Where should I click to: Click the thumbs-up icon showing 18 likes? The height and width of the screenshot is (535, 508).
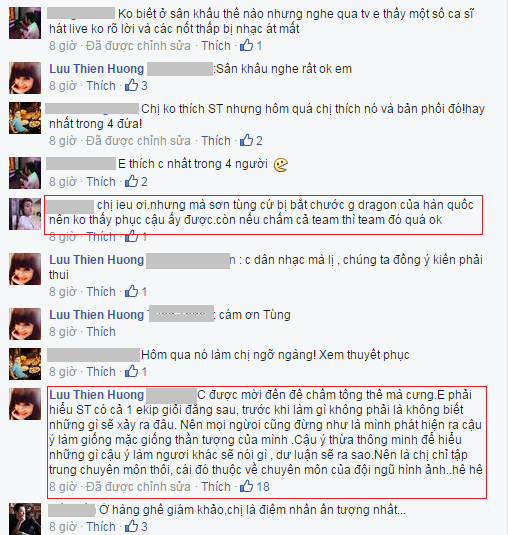tap(246, 486)
